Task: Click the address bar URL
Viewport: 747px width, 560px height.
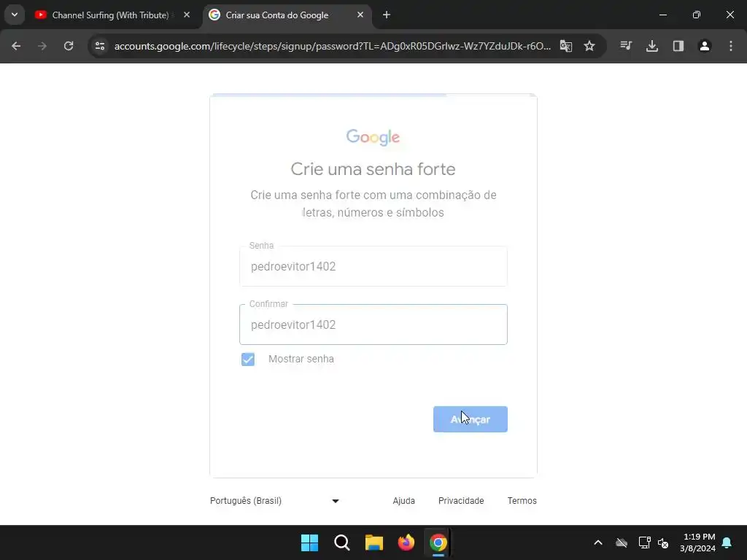Action: tap(333, 46)
